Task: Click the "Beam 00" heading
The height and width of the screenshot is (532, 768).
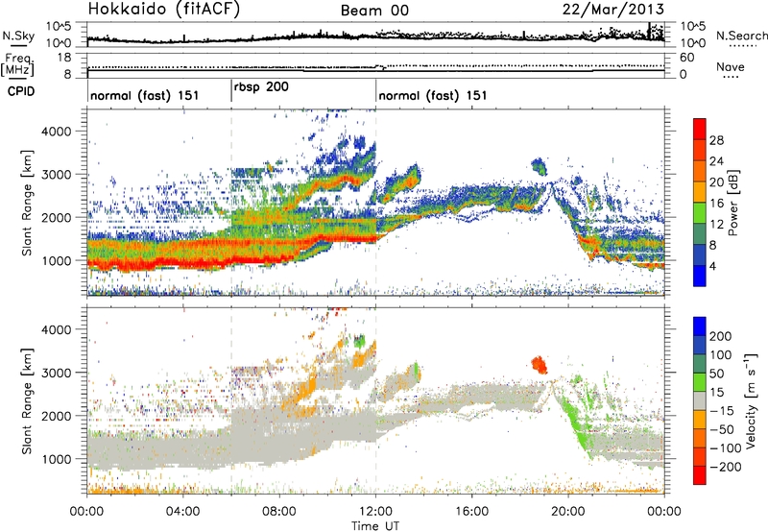Action: [374, 11]
